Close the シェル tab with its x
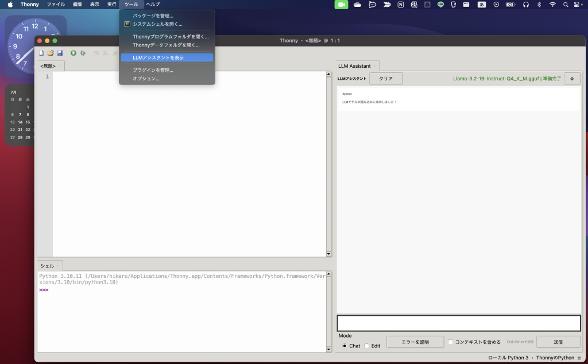Viewport: 588px width, 364px height. 58,266
